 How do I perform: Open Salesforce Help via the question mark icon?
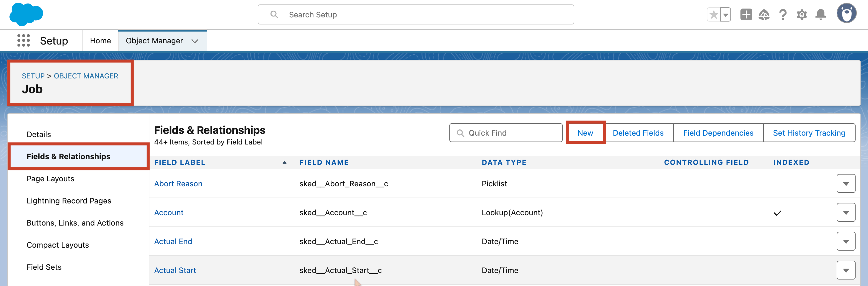(x=783, y=14)
